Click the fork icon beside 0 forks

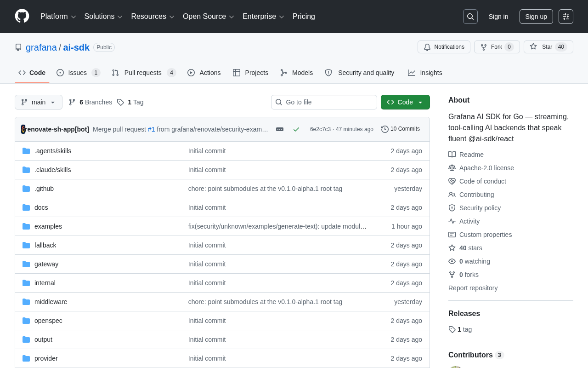point(452,275)
